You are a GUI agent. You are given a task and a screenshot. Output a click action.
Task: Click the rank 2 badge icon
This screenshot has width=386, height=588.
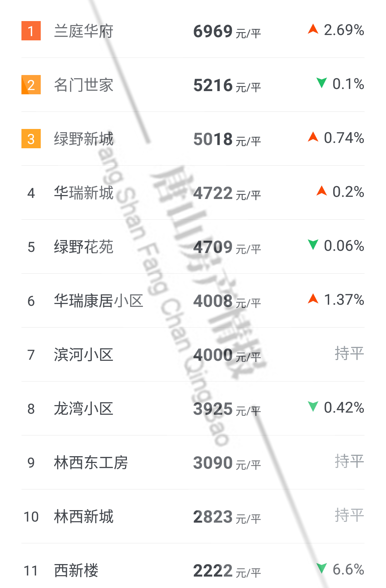31,85
